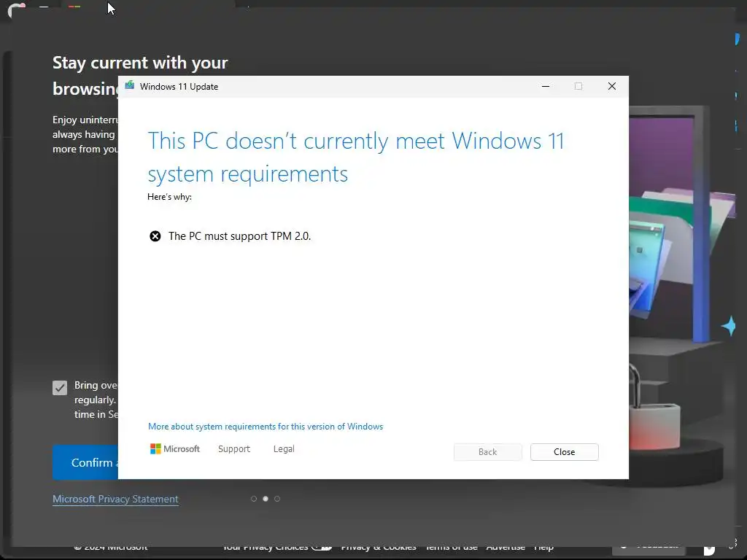
Task: Open the Help footer link
Action: (543, 547)
